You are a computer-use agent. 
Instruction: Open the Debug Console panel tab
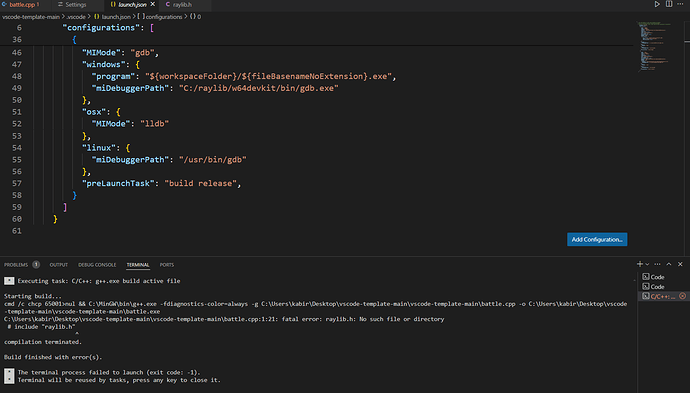pyautogui.click(x=97, y=265)
